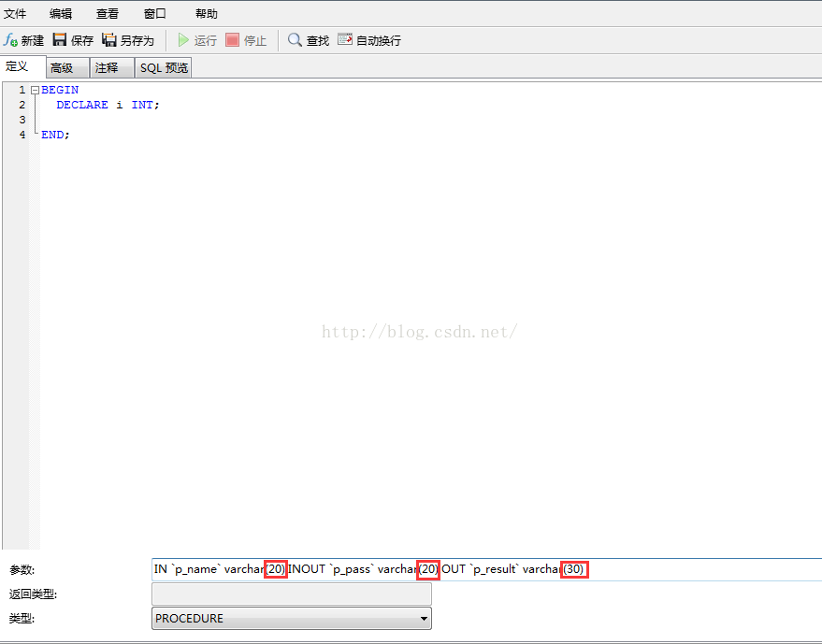Open the 编辑 menu
Viewport: 822px width, 644px height.
[60, 14]
